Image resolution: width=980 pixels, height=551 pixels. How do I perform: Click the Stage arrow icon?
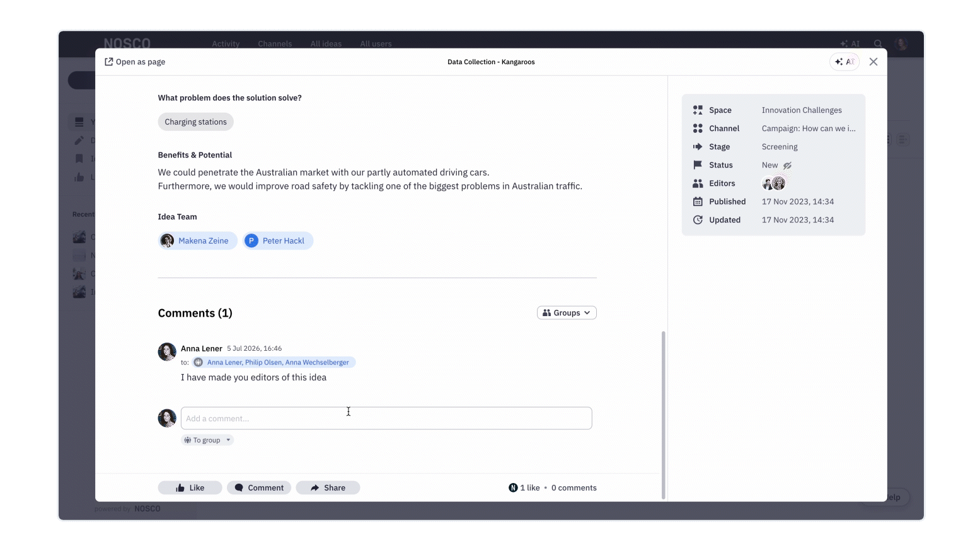click(698, 147)
